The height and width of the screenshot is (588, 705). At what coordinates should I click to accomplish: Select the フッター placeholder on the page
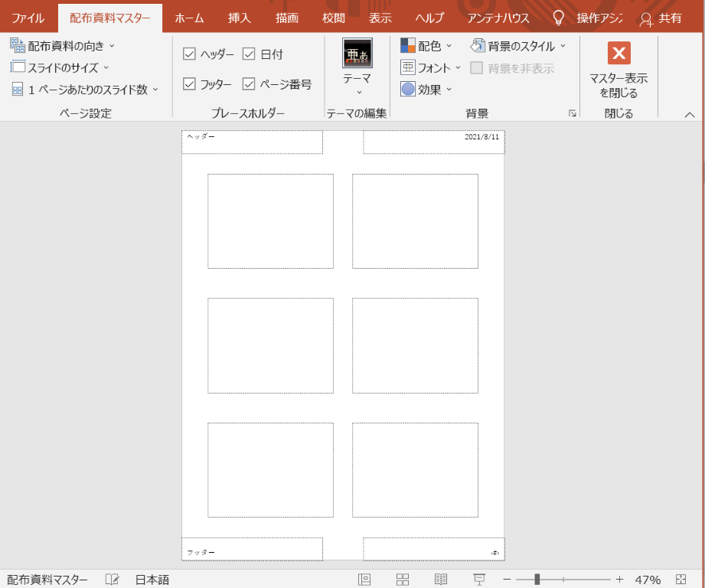252,549
